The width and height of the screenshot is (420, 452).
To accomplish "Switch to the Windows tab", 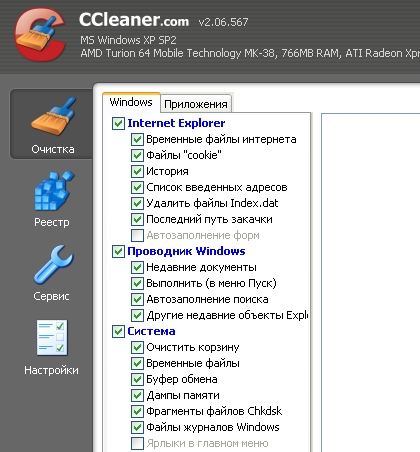I will pyautogui.click(x=131, y=102).
